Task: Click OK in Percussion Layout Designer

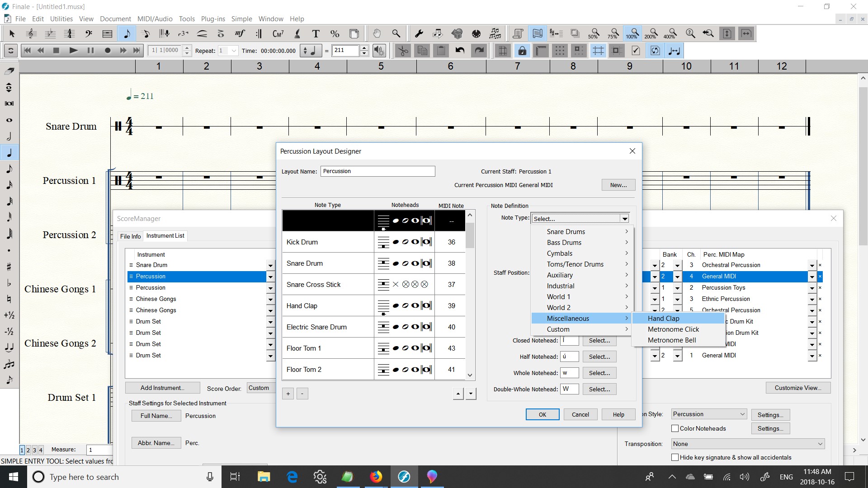Action: click(x=542, y=414)
